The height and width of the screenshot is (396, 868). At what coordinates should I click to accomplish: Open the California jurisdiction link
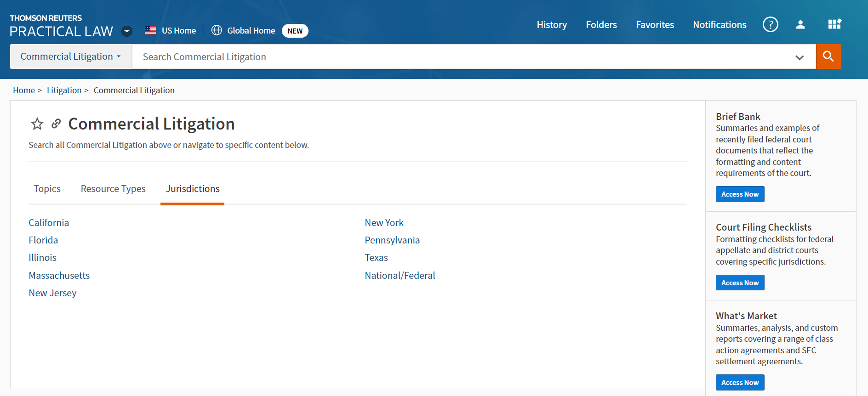pos(49,223)
